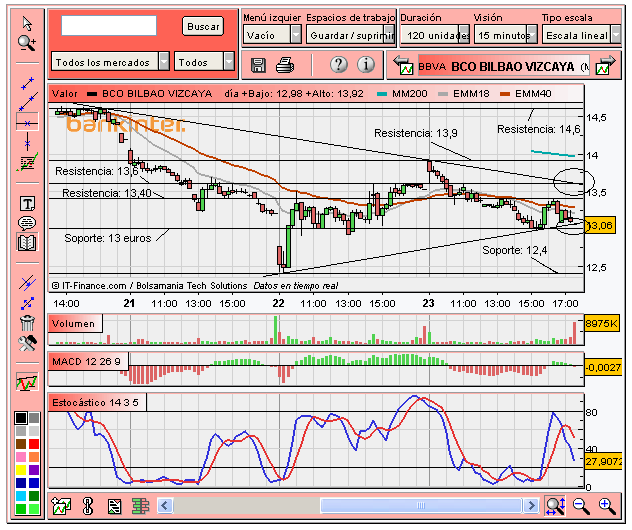Activate the magnifier zoom tool
The width and height of the screenshot is (632, 530).
27,43
